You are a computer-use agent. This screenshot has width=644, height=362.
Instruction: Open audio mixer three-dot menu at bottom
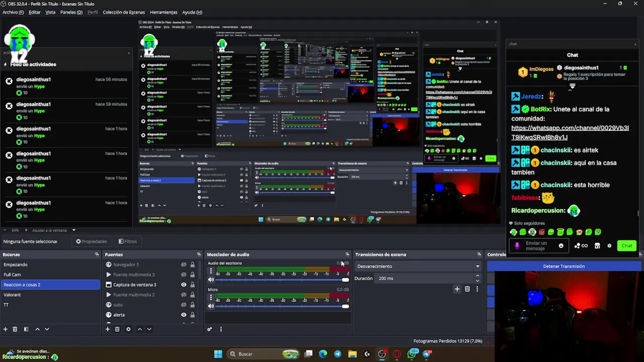[x=220, y=329]
